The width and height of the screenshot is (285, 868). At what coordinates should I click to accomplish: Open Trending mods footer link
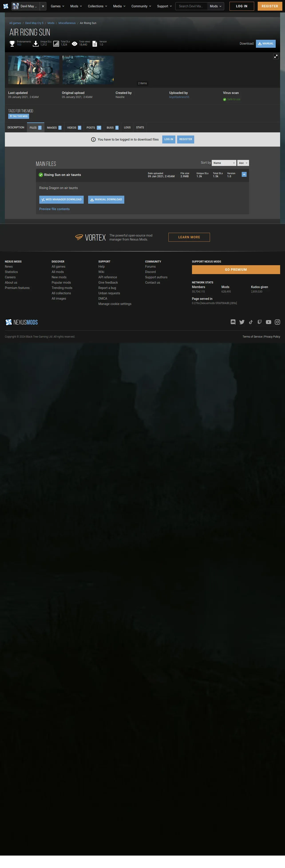coord(62,288)
